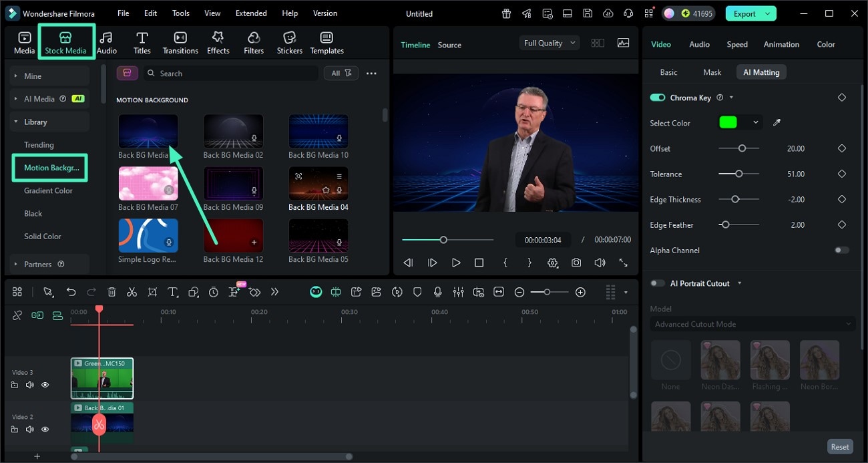The height and width of the screenshot is (463, 868).
Task: Undo the last action in timeline toolbar
Action: [71, 292]
